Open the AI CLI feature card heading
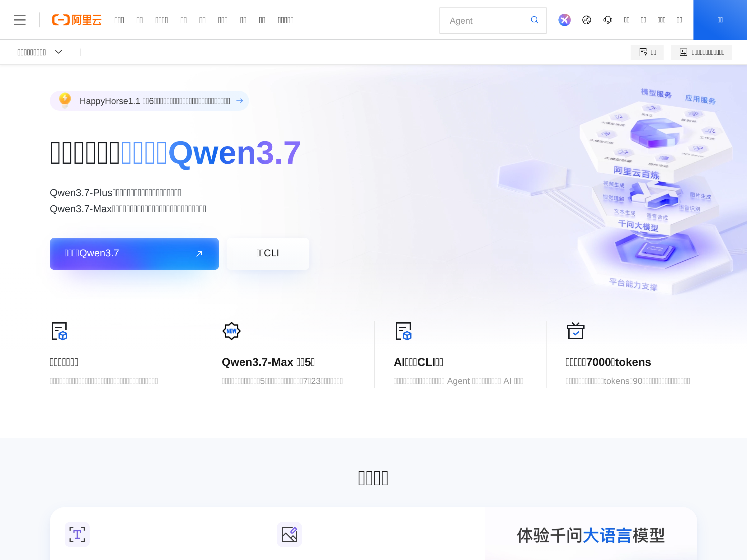Screen dimensions: 747x560 coord(418,362)
